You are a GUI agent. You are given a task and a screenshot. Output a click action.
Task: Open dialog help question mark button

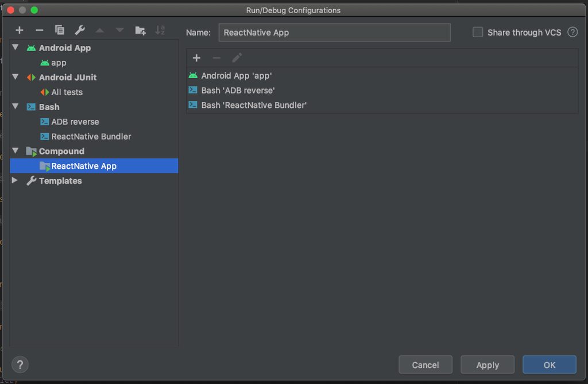point(20,364)
